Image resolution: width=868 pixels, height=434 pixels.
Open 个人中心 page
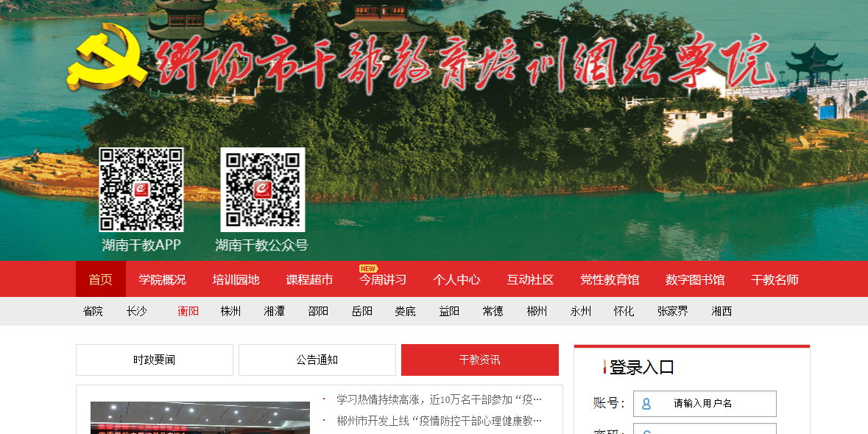pos(456,279)
